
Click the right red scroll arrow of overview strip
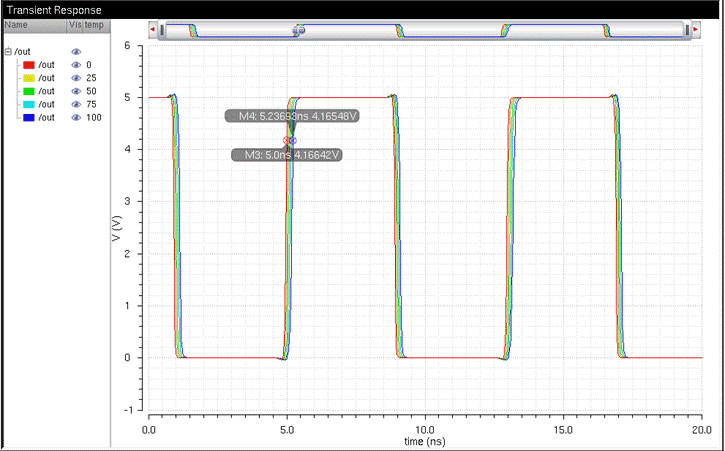click(695, 30)
